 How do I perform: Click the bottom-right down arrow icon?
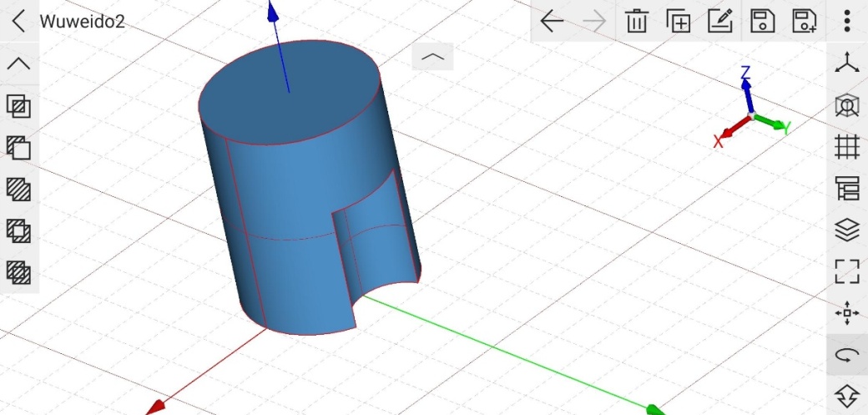pyautogui.click(x=847, y=397)
